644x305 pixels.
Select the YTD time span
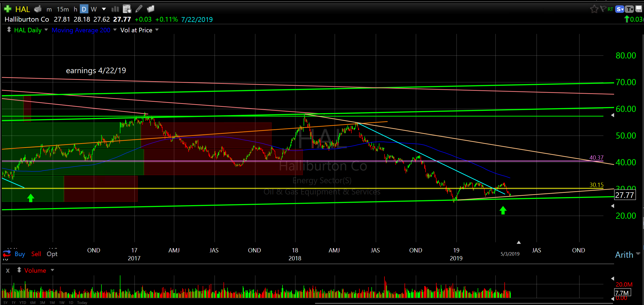[23, 303]
